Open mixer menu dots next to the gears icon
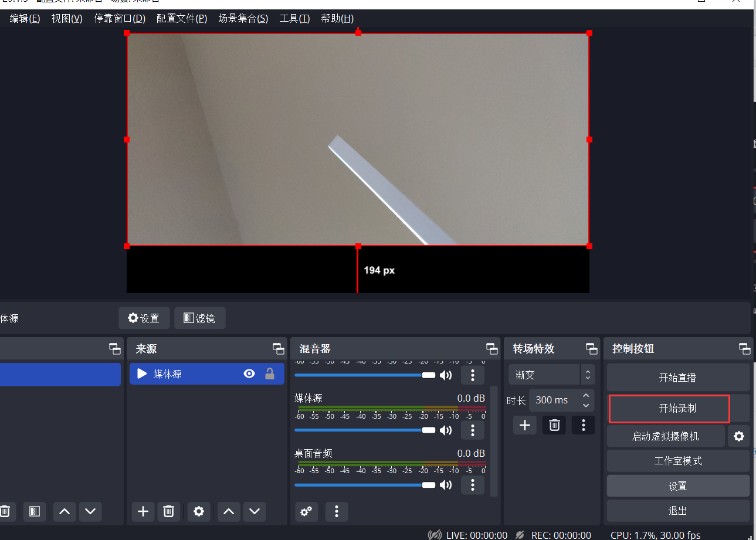The height and width of the screenshot is (540, 756). point(337,512)
